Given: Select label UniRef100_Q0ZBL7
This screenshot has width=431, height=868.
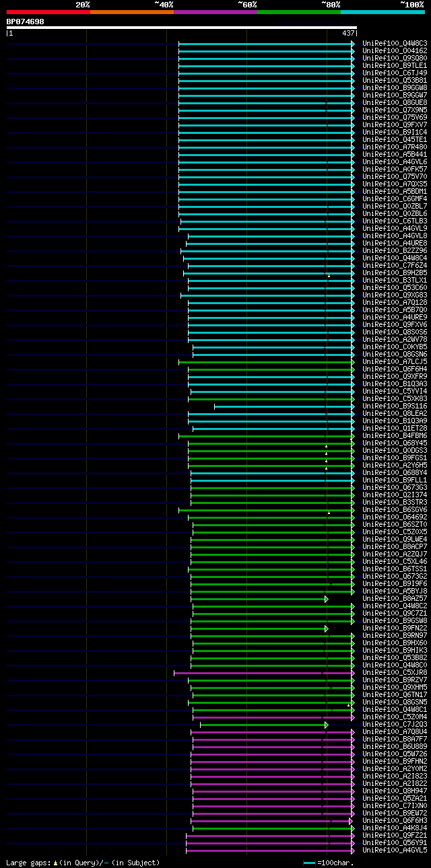Looking at the screenshot, I should pos(395,206).
